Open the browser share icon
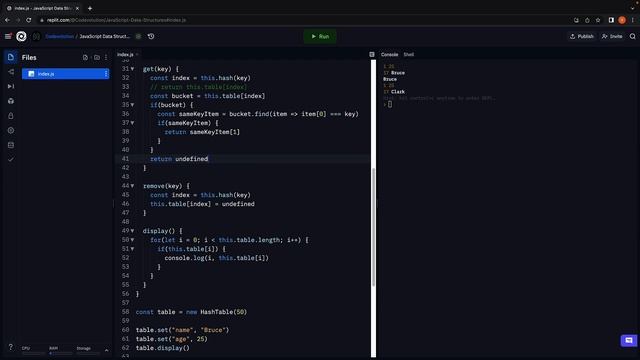640x360 pixels. 587,20
